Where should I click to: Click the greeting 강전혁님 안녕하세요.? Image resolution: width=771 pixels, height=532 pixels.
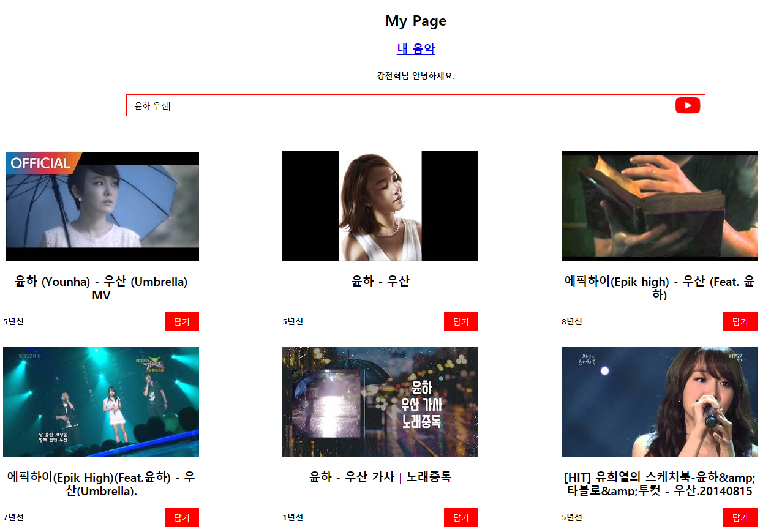click(x=416, y=77)
